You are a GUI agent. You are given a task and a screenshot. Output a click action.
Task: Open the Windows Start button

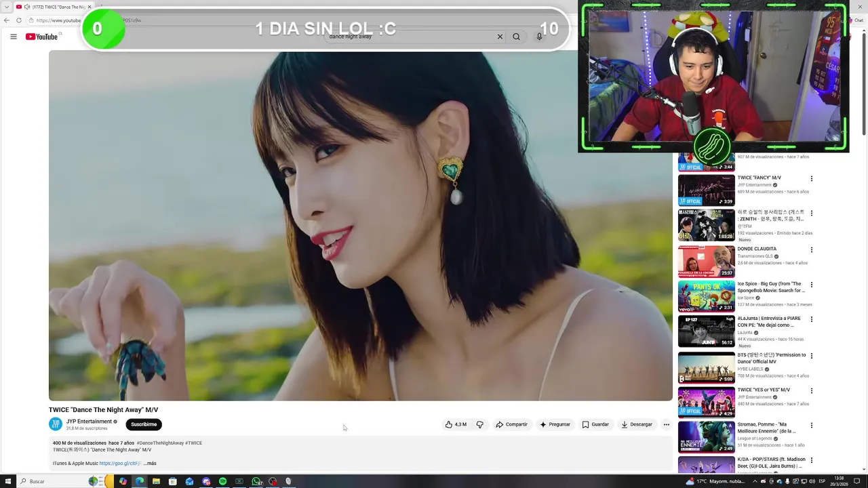click(x=7, y=481)
